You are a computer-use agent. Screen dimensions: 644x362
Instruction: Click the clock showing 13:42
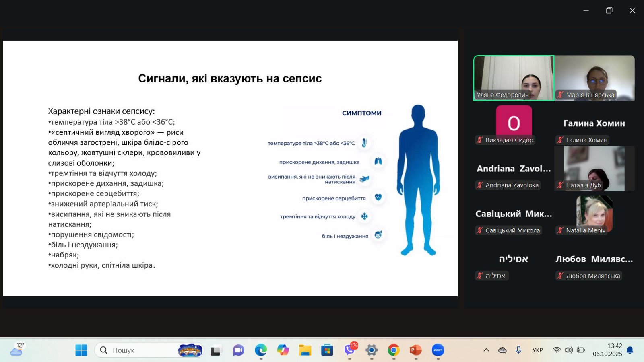coord(607,350)
